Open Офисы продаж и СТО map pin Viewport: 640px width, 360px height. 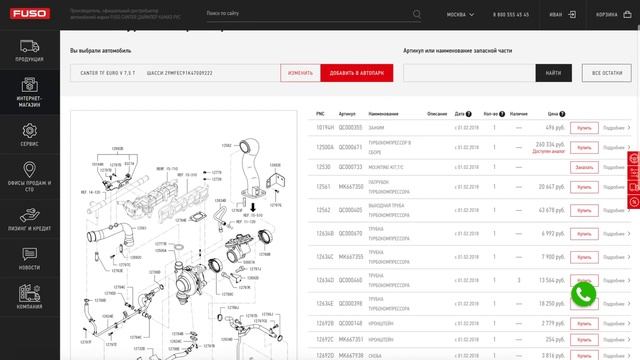click(29, 177)
